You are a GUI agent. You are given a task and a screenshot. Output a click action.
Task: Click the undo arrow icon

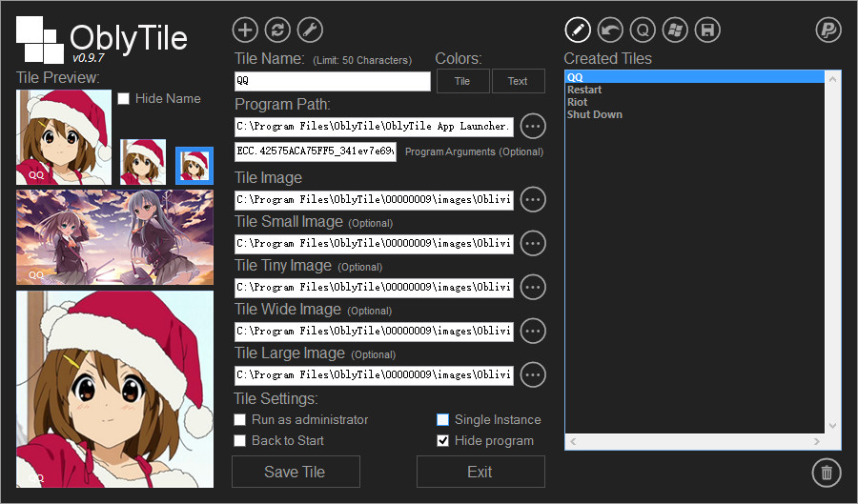[610, 30]
